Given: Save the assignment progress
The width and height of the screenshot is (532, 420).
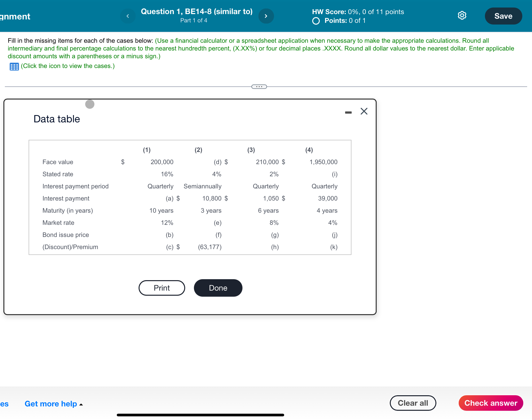Looking at the screenshot, I should tap(503, 16).
